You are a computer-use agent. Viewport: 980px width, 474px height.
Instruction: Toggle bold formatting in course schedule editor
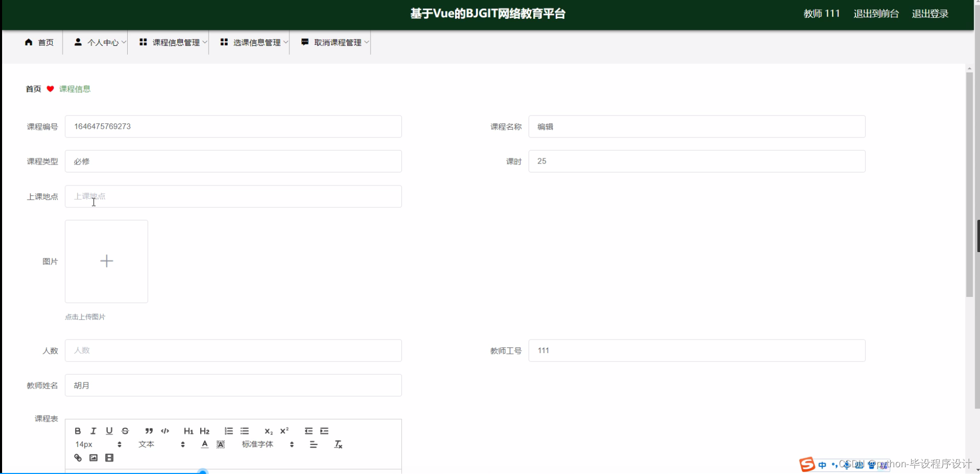(77, 431)
